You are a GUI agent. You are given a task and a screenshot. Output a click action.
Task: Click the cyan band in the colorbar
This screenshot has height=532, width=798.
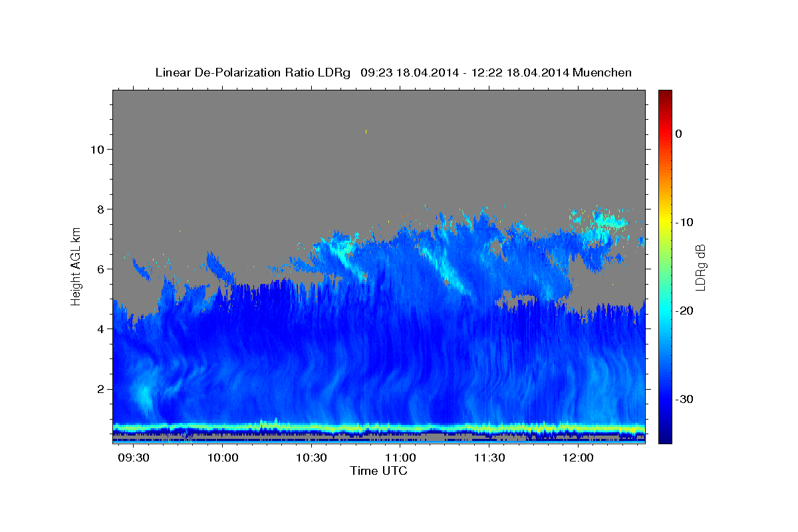click(664, 309)
